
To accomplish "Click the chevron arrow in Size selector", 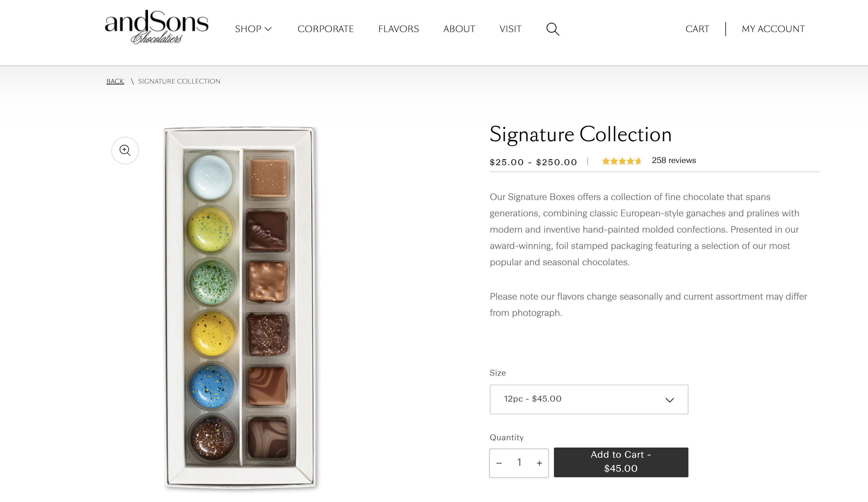I will click(x=669, y=400).
